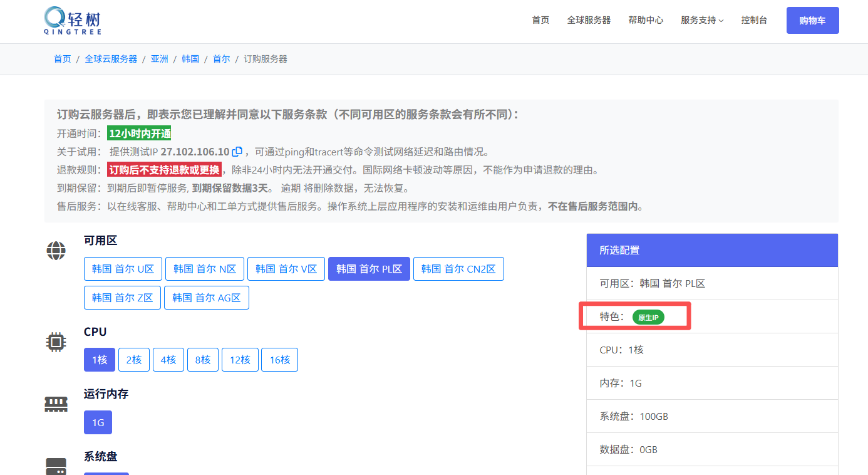Viewport: 868px width, 475px height.
Task: Choose the 4核 CPU option
Action: coord(168,360)
